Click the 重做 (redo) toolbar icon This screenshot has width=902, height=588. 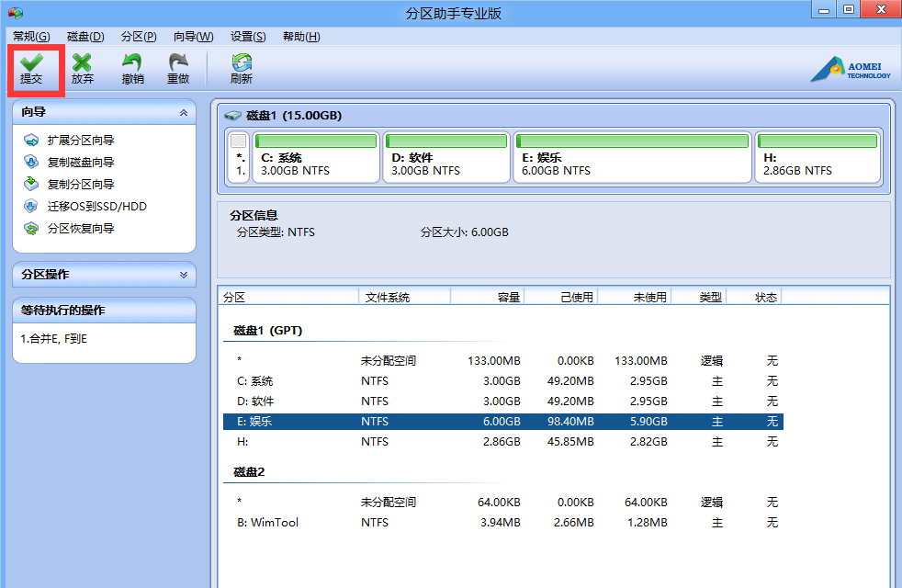coord(178,62)
